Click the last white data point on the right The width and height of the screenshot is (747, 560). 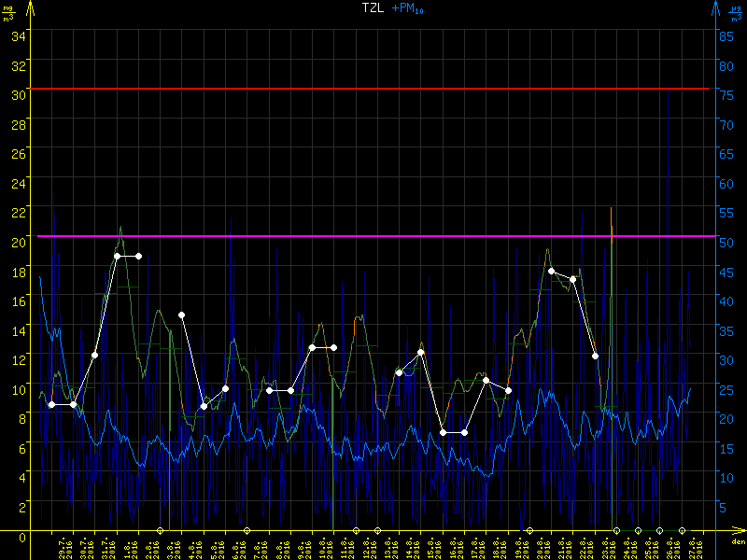(x=595, y=356)
